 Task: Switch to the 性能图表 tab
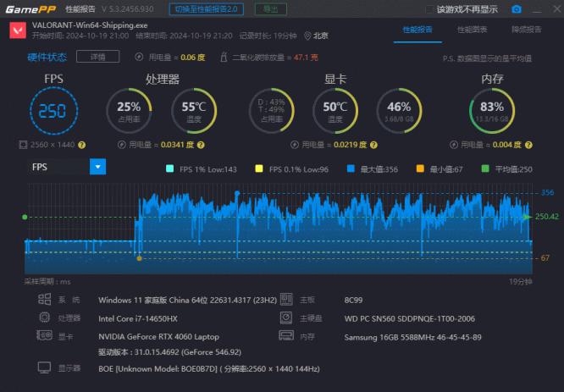(472, 30)
